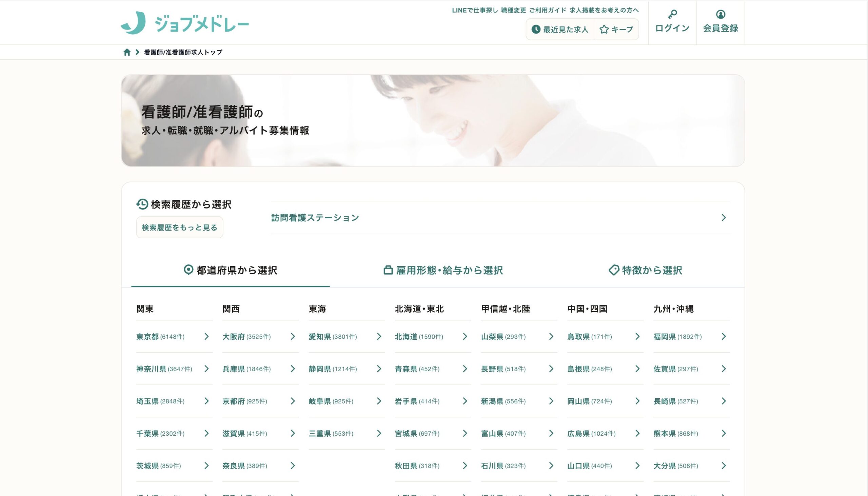Click the chevron beside 福岡県
Viewport: 868px width, 496px height.
pos(724,337)
